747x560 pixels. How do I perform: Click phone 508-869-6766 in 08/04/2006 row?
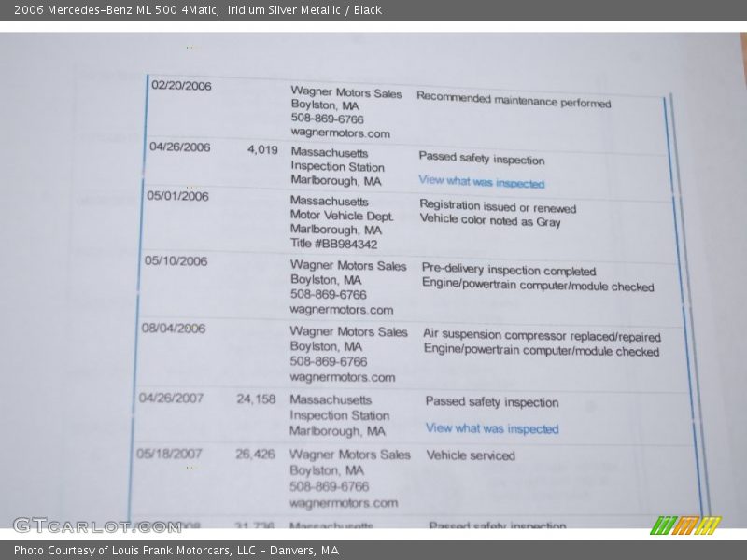(329, 361)
